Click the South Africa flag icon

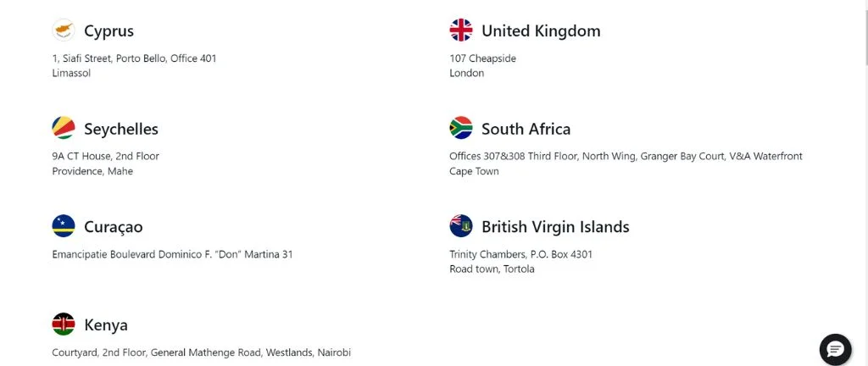(461, 129)
